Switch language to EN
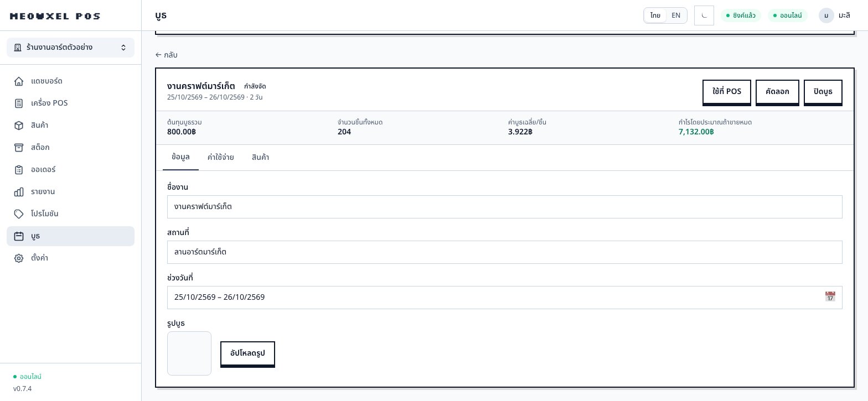 (x=676, y=15)
